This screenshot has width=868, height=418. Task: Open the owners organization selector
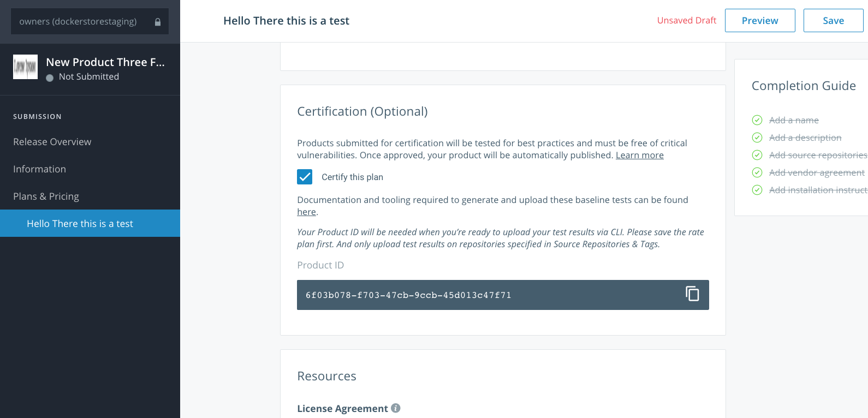pos(90,22)
